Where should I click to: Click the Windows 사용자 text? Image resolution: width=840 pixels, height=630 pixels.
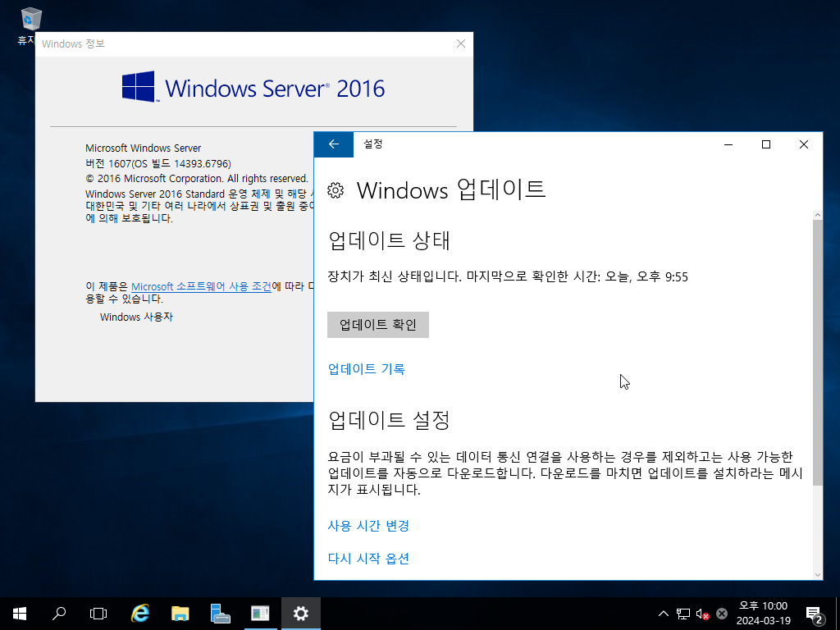[136, 317]
